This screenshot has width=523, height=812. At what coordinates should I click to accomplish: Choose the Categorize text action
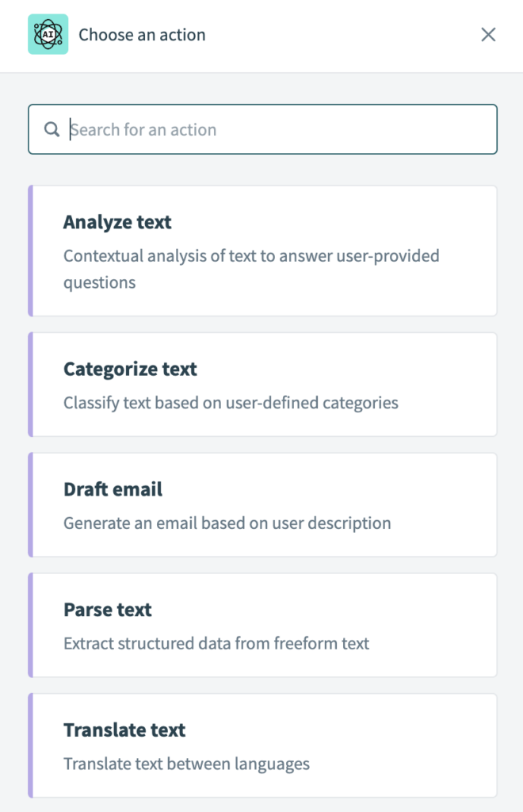point(130,370)
